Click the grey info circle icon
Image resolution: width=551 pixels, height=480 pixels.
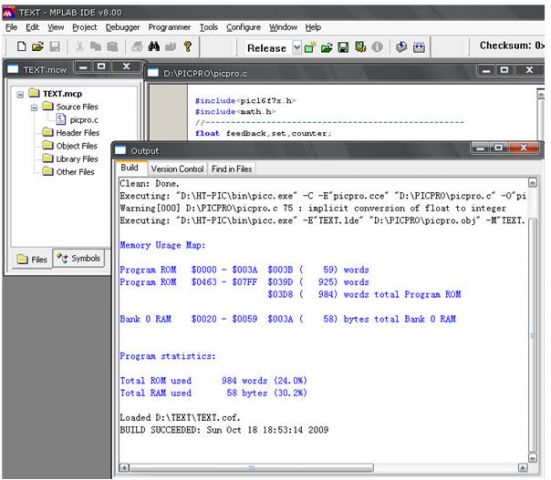(x=377, y=47)
